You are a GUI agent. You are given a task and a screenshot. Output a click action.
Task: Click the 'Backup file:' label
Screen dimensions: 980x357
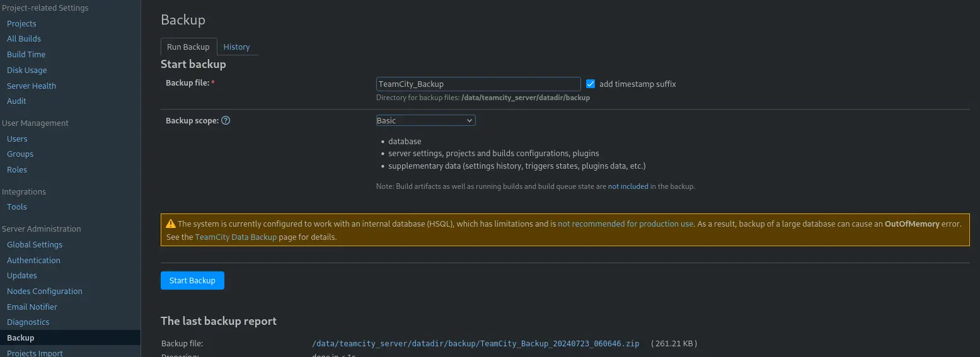pos(188,82)
